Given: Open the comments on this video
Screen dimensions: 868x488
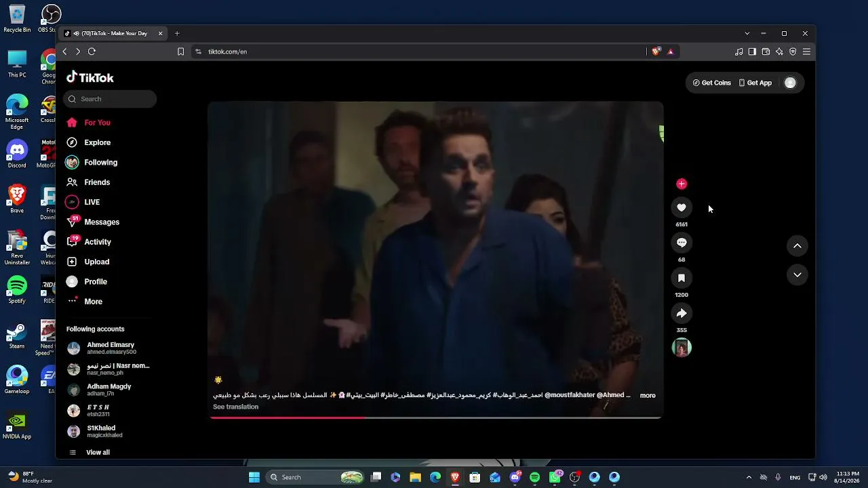Looking at the screenshot, I should 682,243.
